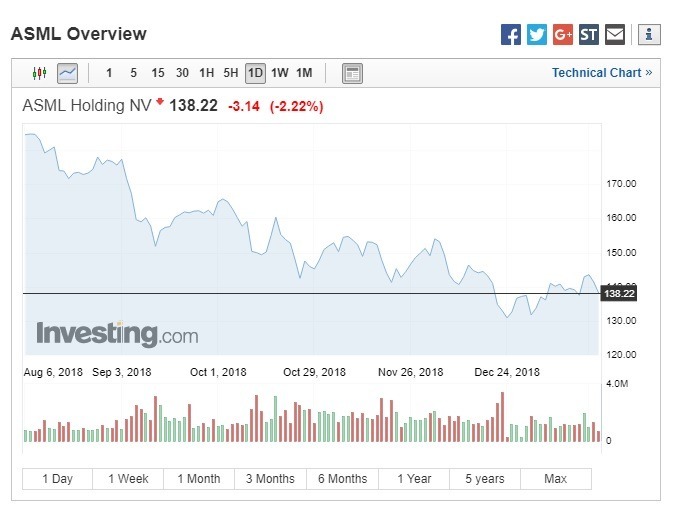This screenshot has width=675, height=508.
Task: Share chart on Google Plus
Action: click(563, 34)
